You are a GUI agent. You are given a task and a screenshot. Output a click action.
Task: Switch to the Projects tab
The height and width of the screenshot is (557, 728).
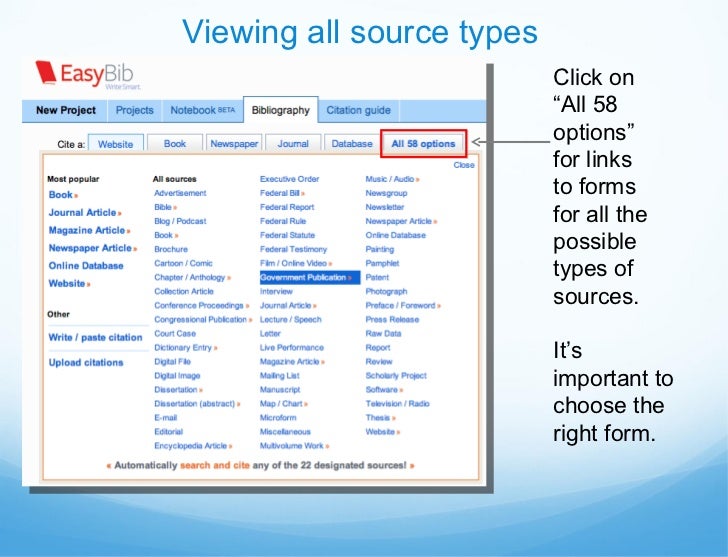(134, 110)
